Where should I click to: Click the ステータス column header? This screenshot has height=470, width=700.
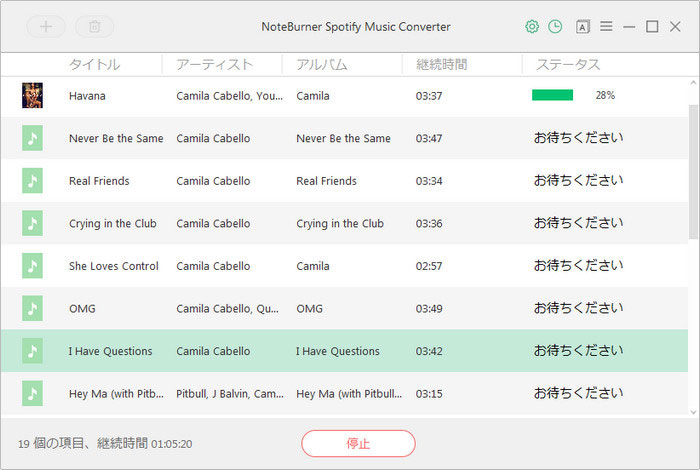[x=568, y=65]
